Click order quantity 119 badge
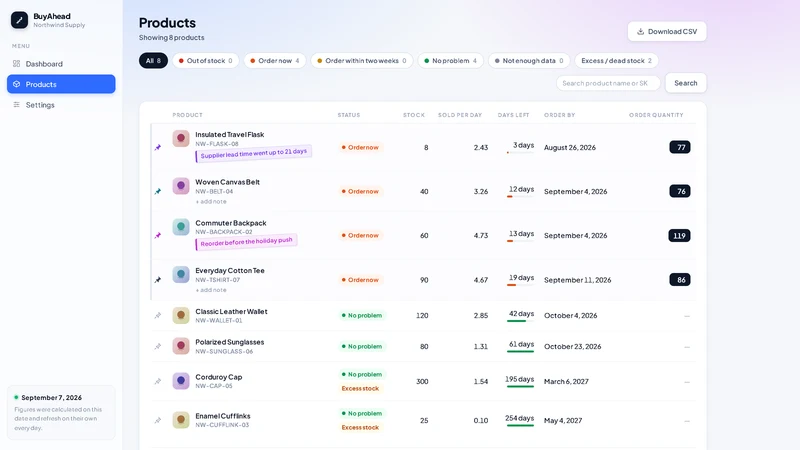Viewport: 800px width, 450px height. point(679,236)
